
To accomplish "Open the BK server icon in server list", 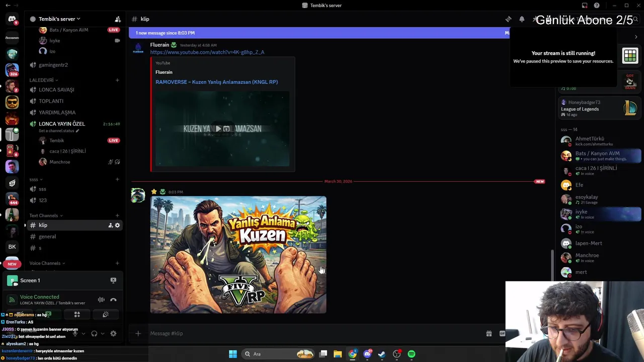I will tap(12, 247).
